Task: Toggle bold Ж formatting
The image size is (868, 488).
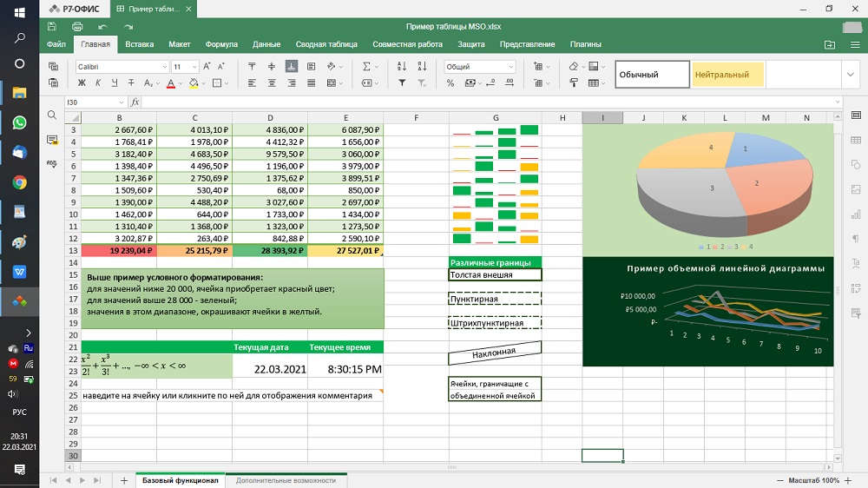Action: (82, 83)
